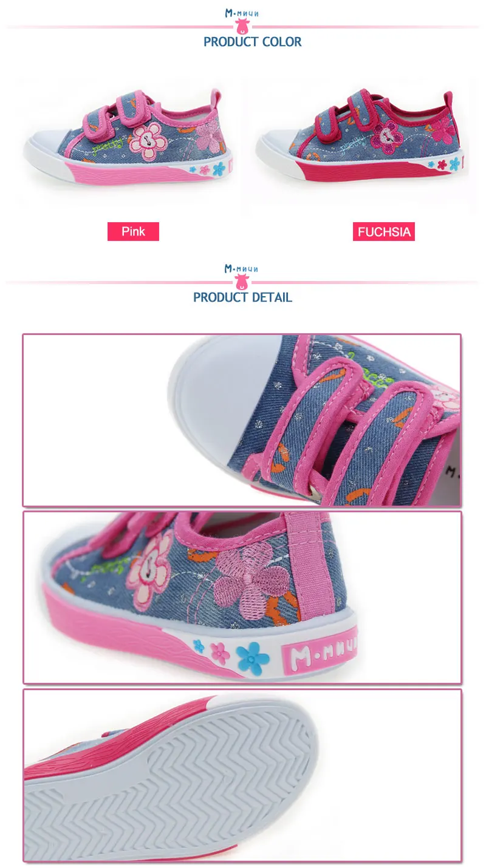
Task: Open the zigzag sole detail image
Action: pyautogui.click(x=242, y=775)
